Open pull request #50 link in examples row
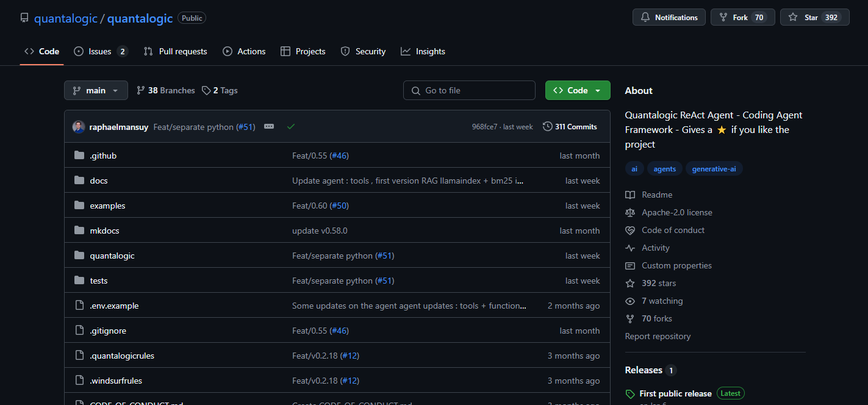 click(x=339, y=206)
